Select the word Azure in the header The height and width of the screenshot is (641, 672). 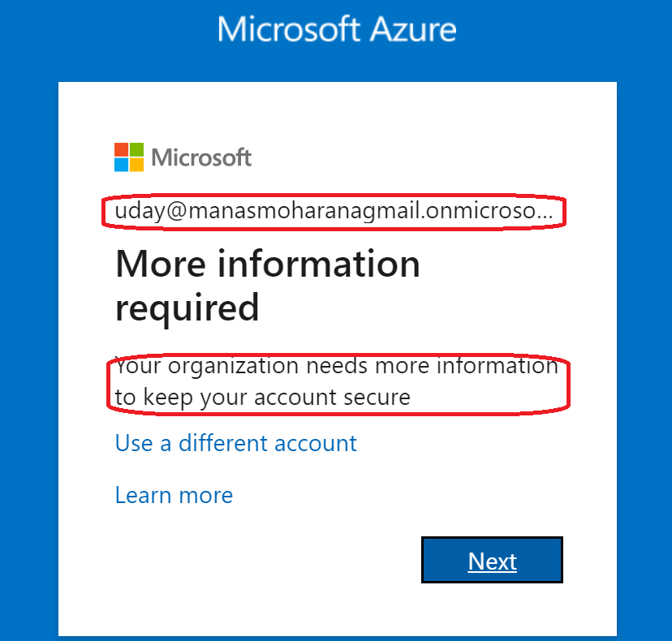[412, 29]
